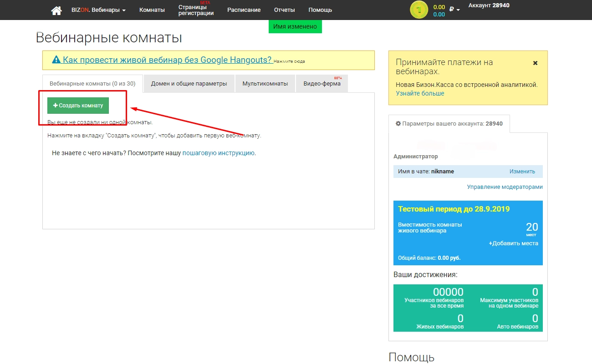Open the Видео-ферма tab
This screenshot has height=364, width=592.
(322, 84)
